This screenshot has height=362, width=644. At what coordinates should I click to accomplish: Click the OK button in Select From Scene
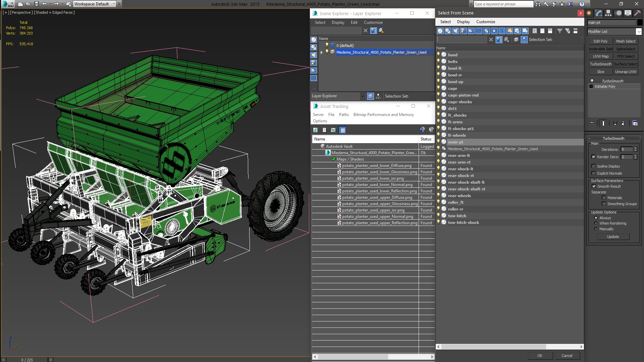540,356
